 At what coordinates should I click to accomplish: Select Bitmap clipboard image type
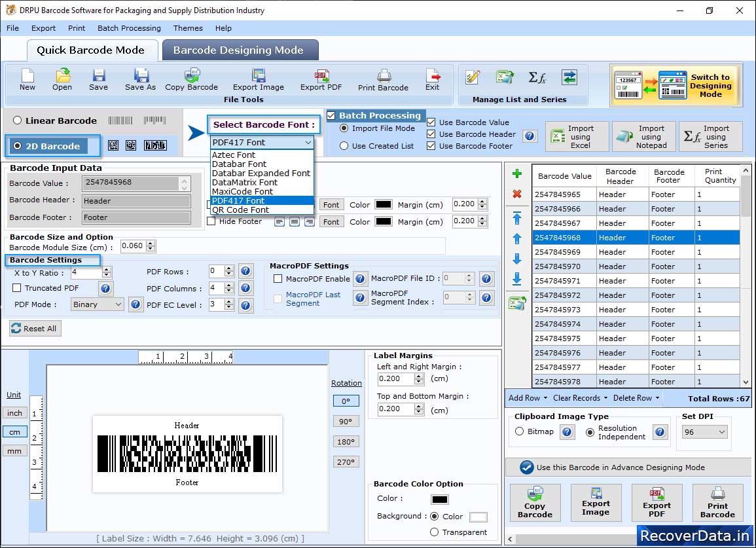tap(519, 431)
